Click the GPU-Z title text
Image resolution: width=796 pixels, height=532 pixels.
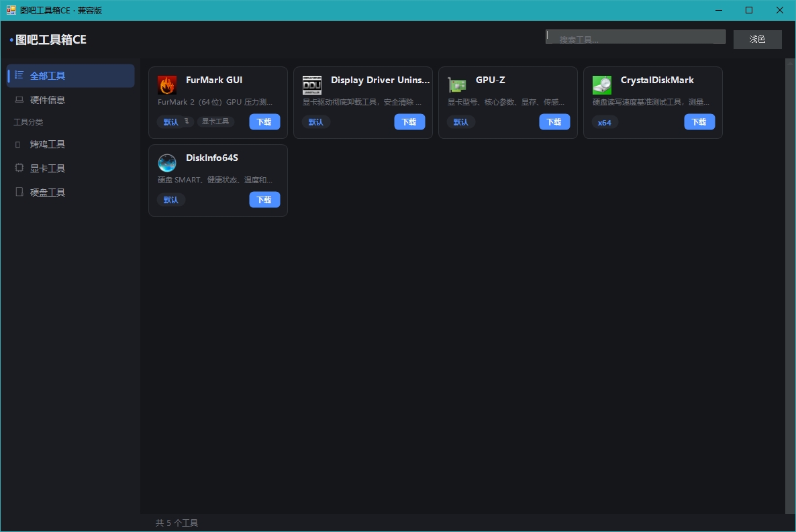coord(491,81)
